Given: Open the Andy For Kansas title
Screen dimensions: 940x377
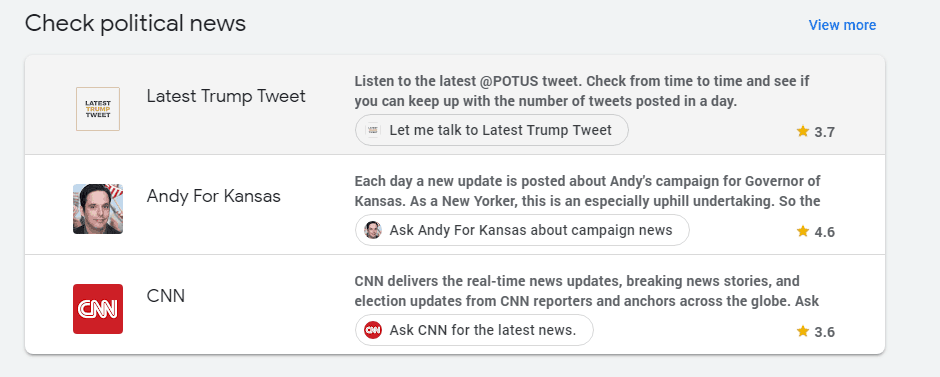Looking at the screenshot, I should (x=213, y=196).
